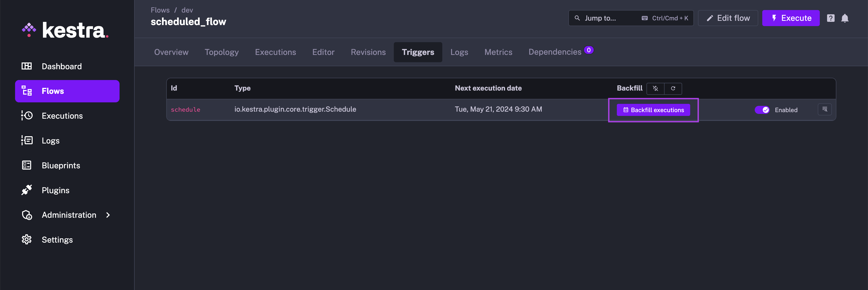Open Plugins in sidebar
The width and height of the screenshot is (868, 290).
[55, 190]
